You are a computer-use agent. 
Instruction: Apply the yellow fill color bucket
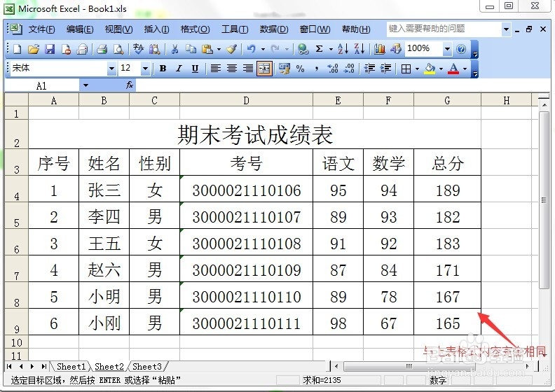click(430, 69)
